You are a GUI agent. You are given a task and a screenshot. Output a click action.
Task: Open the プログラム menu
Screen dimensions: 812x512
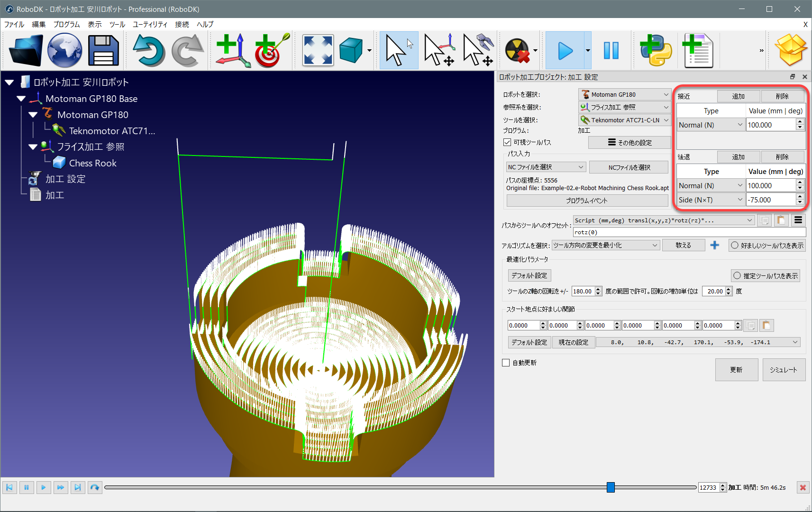tap(66, 24)
